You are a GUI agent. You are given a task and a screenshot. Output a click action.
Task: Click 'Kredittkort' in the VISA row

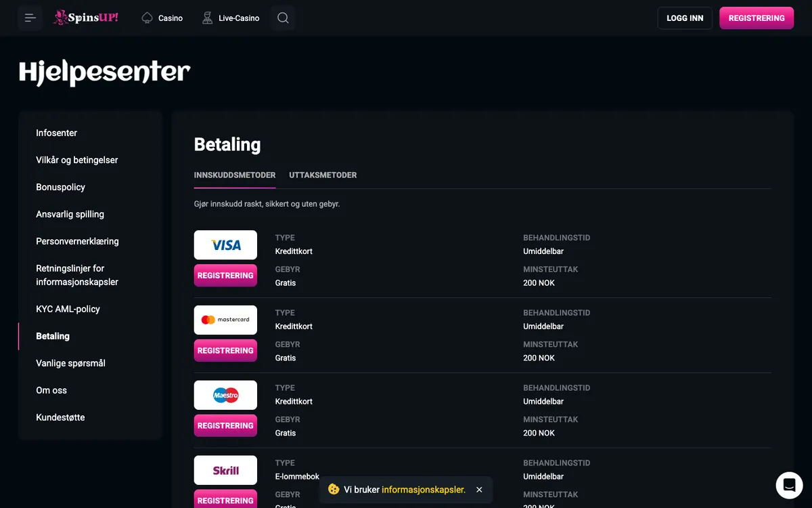(294, 251)
